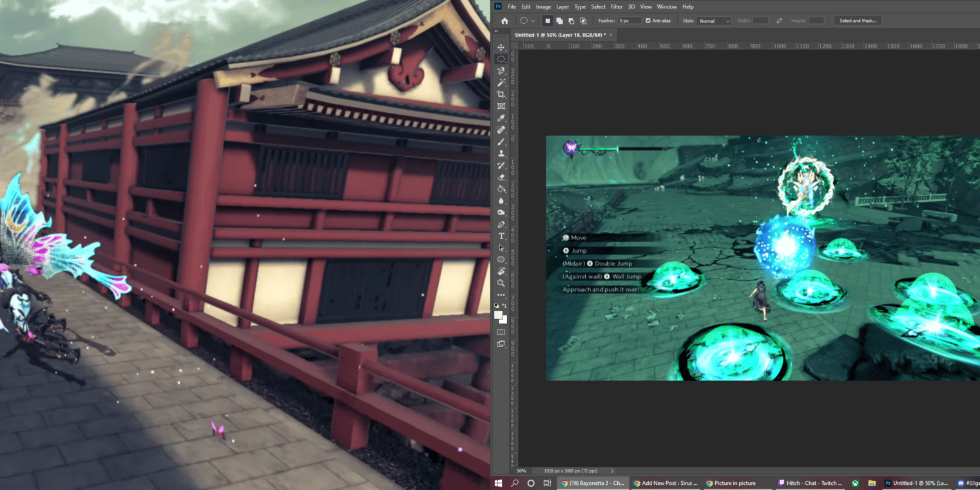Viewport: 980px width, 490px height.
Task: Open the Filter menu
Action: 617,6
